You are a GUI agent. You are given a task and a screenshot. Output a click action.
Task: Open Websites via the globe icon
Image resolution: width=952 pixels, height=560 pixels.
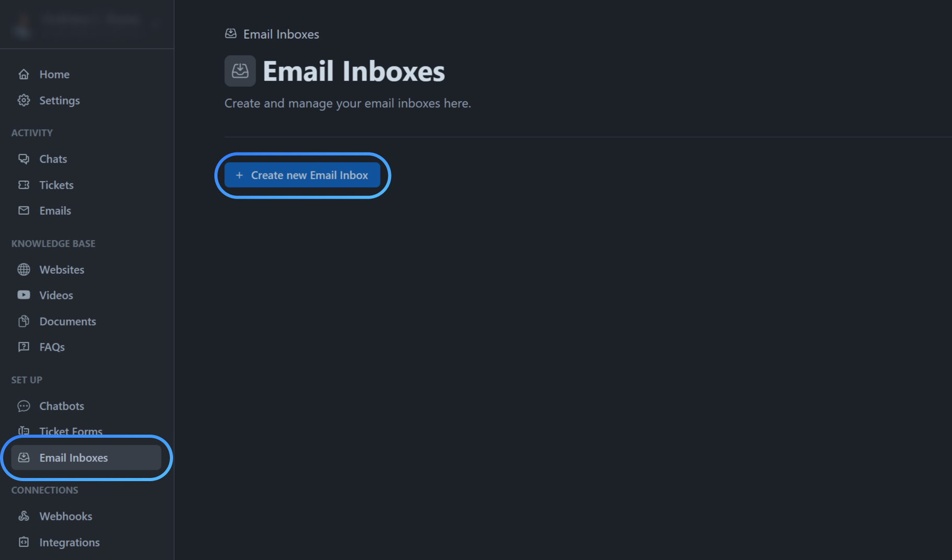pyautogui.click(x=24, y=270)
